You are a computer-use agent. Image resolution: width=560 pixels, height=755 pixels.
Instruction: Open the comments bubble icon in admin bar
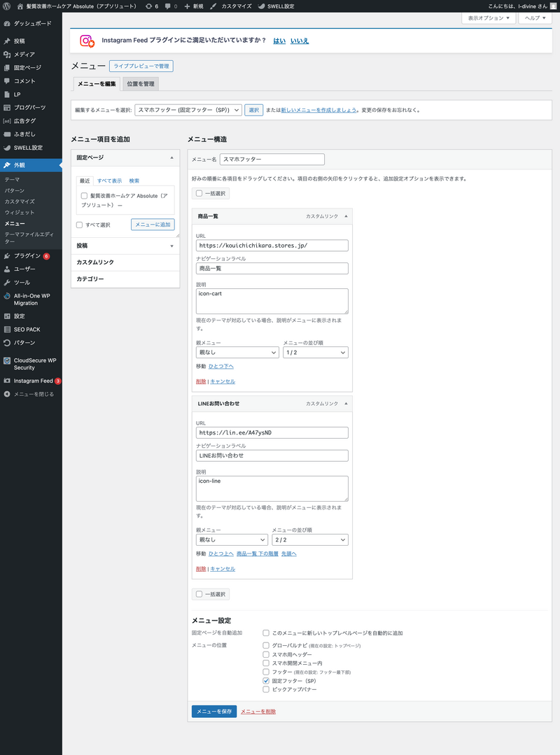click(x=168, y=6)
